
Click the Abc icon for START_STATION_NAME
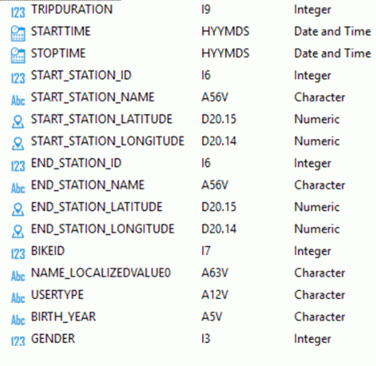[18, 100]
